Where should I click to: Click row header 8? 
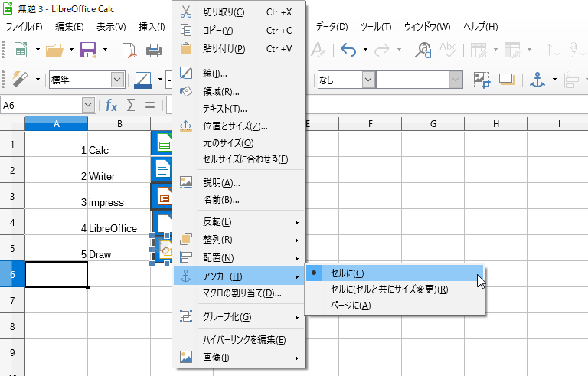[x=12, y=326]
